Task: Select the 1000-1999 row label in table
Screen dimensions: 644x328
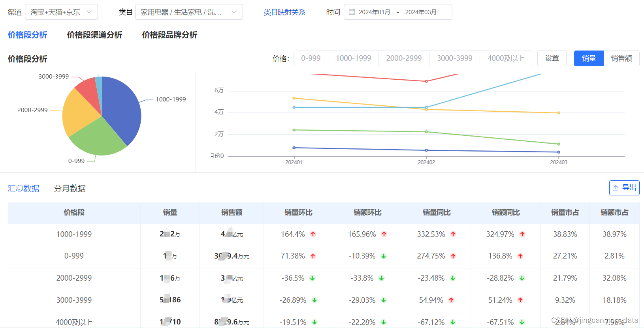Action: pyautogui.click(x=74, y=234)
